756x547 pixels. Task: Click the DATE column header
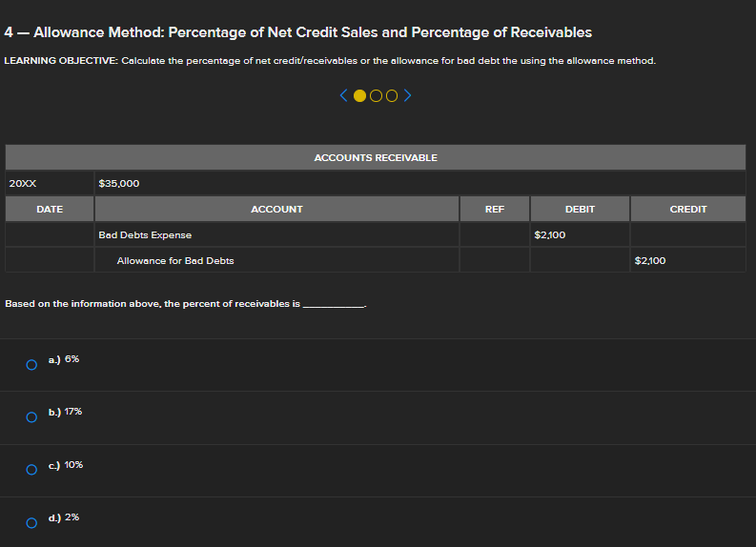[50, 209]
